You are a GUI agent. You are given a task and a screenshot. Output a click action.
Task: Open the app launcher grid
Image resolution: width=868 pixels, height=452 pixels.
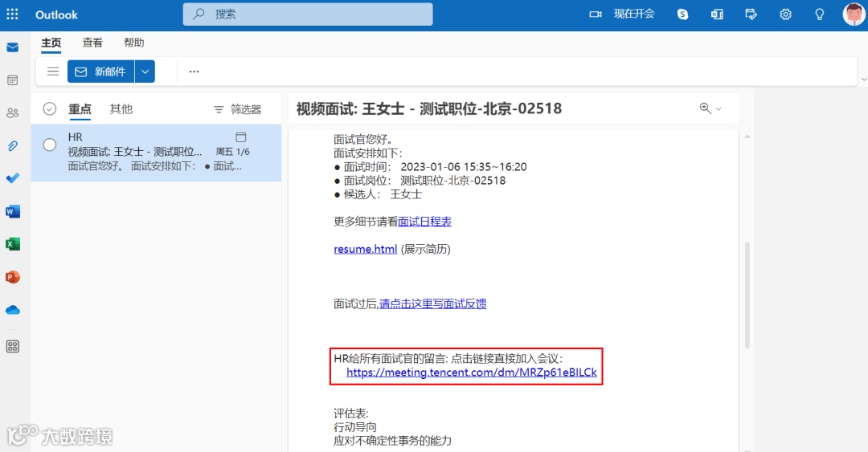pos(12,14)
